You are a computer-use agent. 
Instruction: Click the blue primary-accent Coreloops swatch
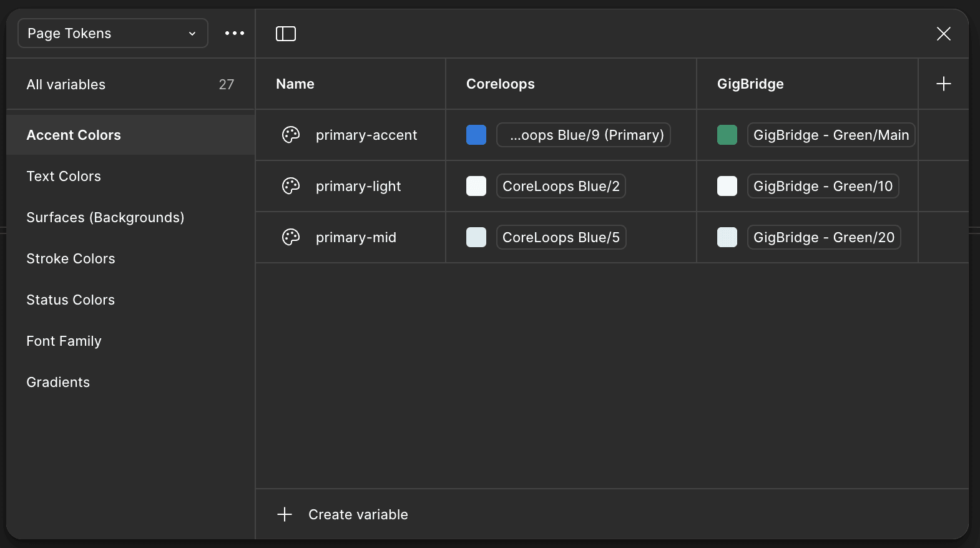point(476,135)
